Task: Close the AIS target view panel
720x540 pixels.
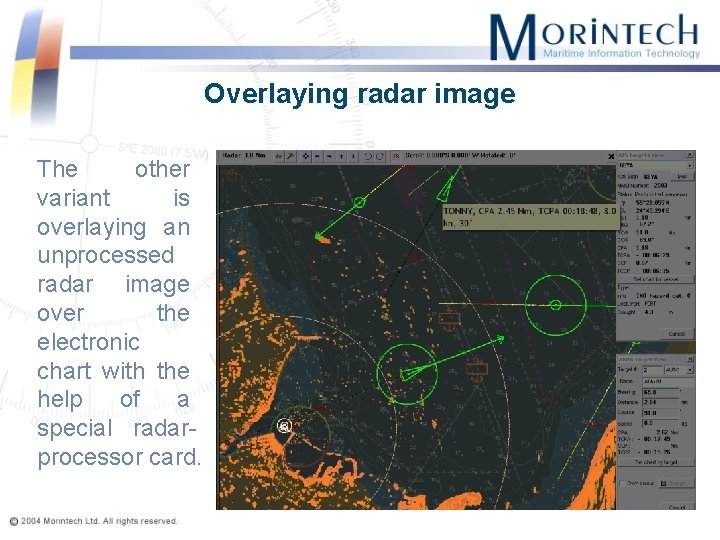Action: [x=690, y=155]
